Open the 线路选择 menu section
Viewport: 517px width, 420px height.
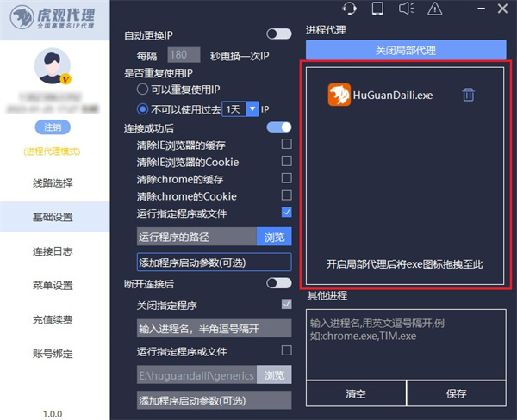click(53, 183)
